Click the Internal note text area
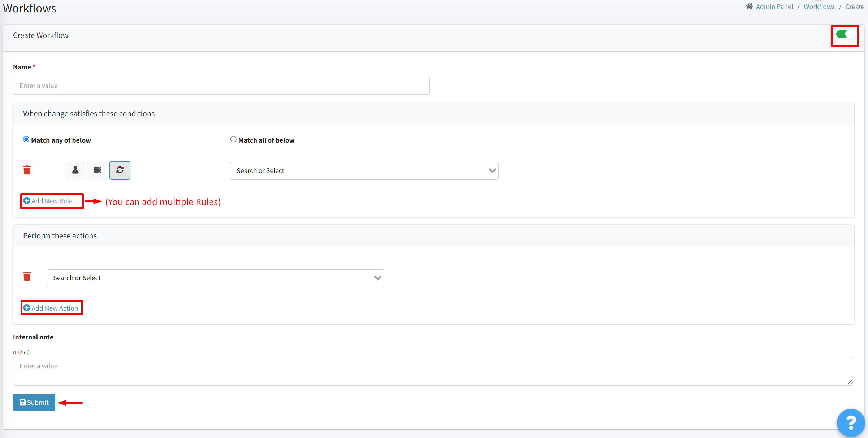The image size is (868, 438). point(433,371)
